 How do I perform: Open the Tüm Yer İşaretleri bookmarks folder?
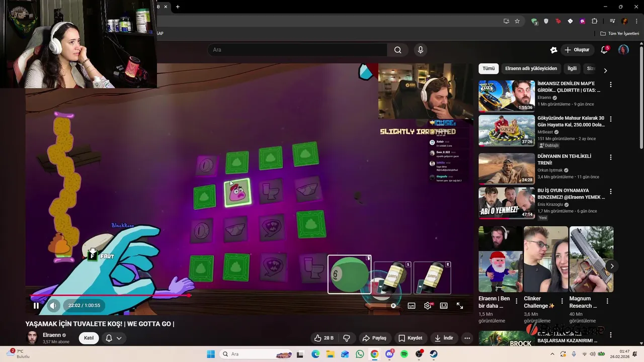[x=619, y=34]
